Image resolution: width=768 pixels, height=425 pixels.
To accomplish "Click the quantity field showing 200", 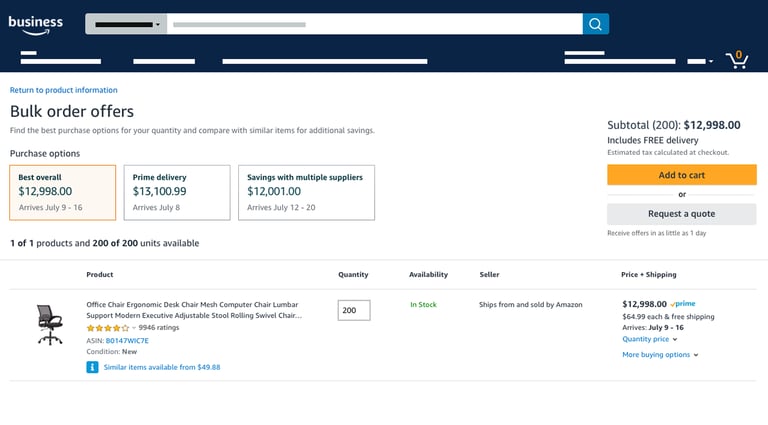I will pos(354,310).
